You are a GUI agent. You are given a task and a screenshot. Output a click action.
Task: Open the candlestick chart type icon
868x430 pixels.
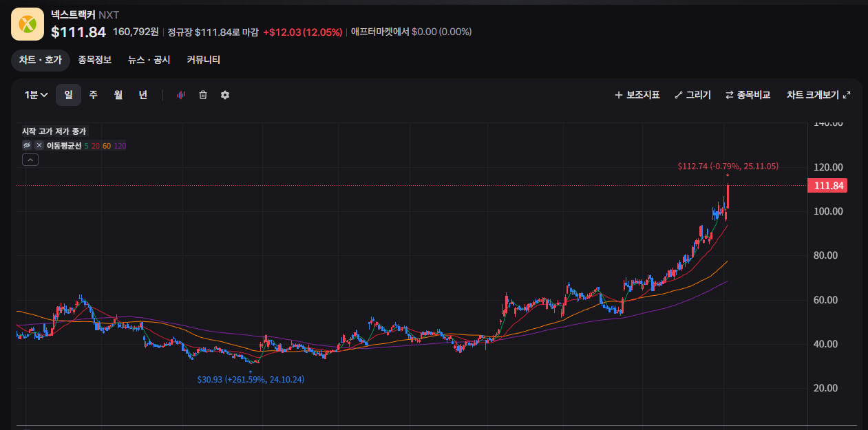pos(182,95)
